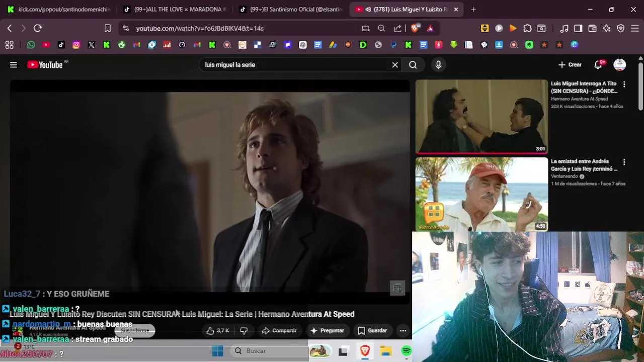Viewport: 644px width, 362px height.
Task: Close the Luis Miguel Y Luisito tab
Action: [x=456, y=9]
